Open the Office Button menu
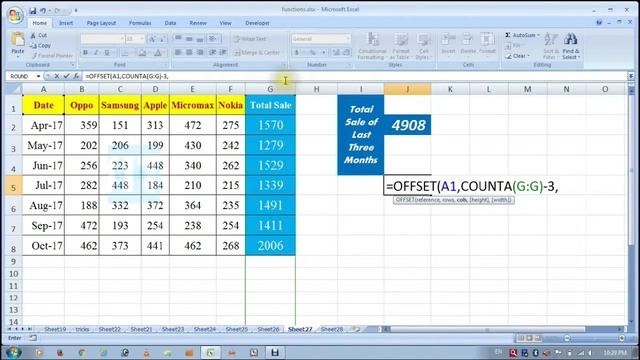640x360 pixels. 15,16
